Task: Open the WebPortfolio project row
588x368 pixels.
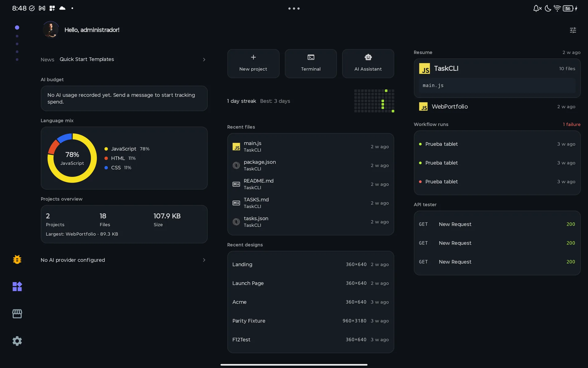Action: [497, 106]
